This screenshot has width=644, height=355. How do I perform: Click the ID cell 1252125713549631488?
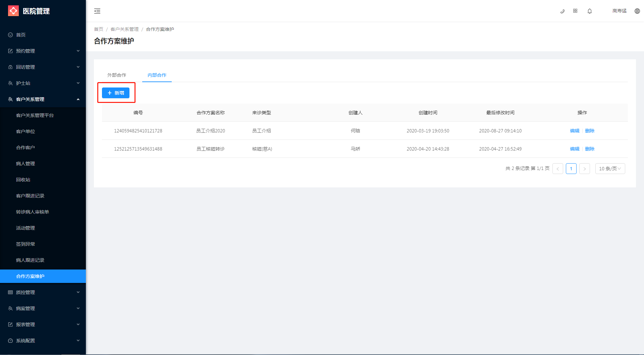click(138, 149)
